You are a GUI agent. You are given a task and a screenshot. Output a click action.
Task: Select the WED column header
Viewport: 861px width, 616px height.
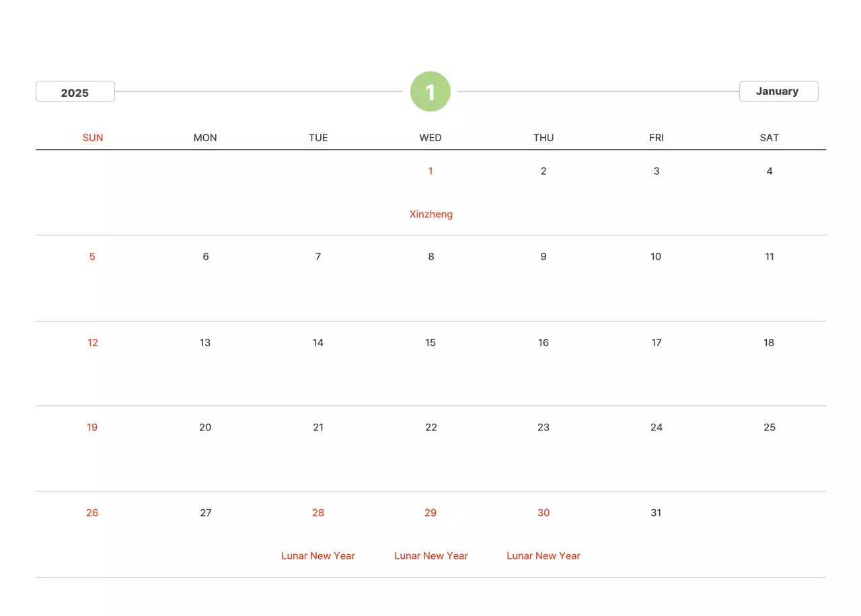[430, 138]
